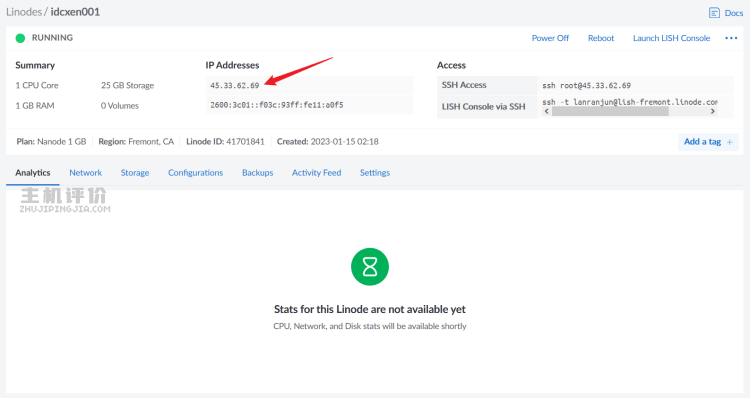Open the Storage tab

click(x=135, y=173)
